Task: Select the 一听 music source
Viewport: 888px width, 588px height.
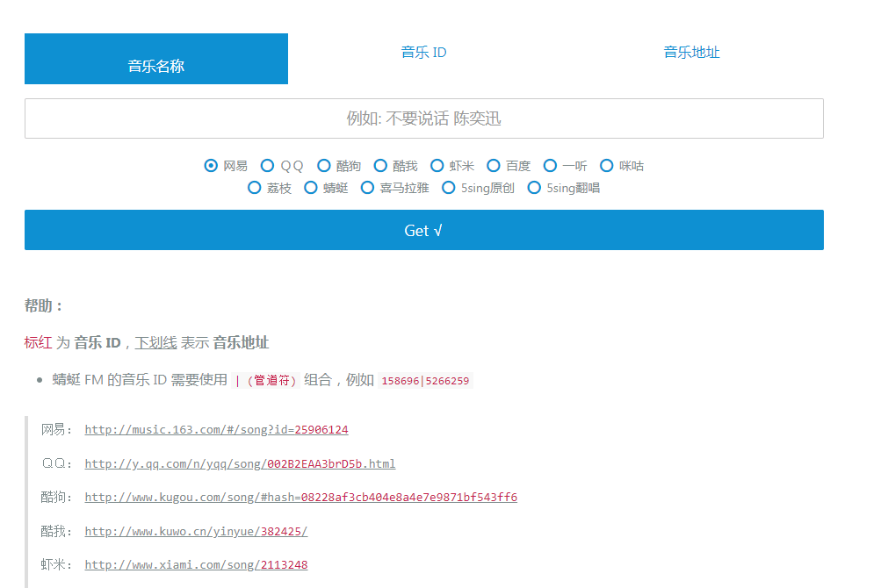Action: point(550,165)
